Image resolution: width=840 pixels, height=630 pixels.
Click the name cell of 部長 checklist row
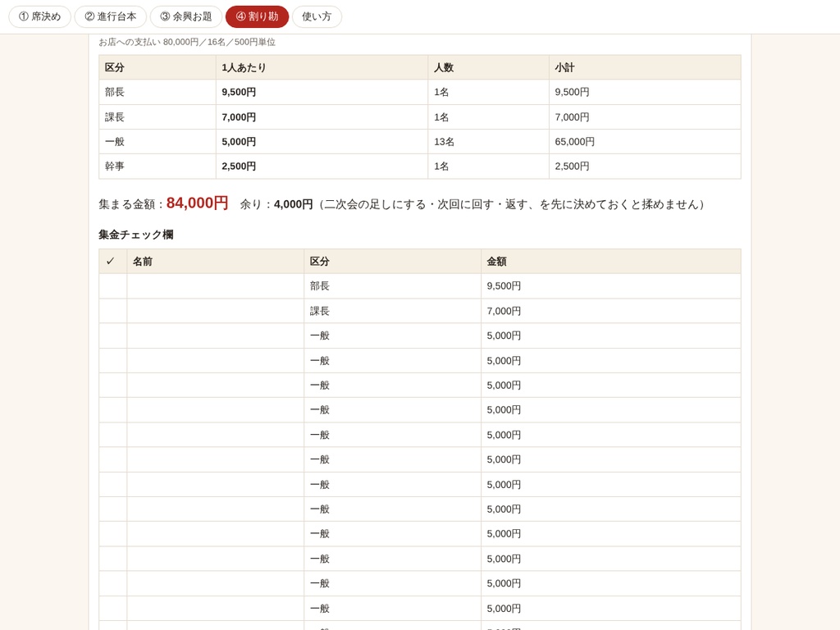tap(216, 286)
